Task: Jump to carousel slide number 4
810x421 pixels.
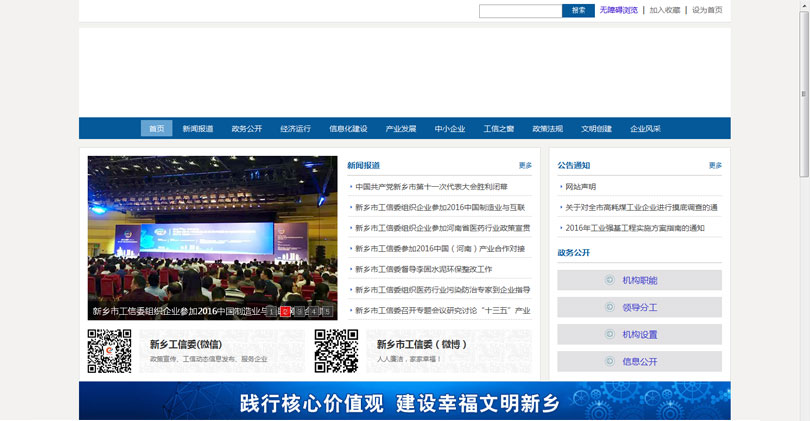Action: (x=313, y=311)
